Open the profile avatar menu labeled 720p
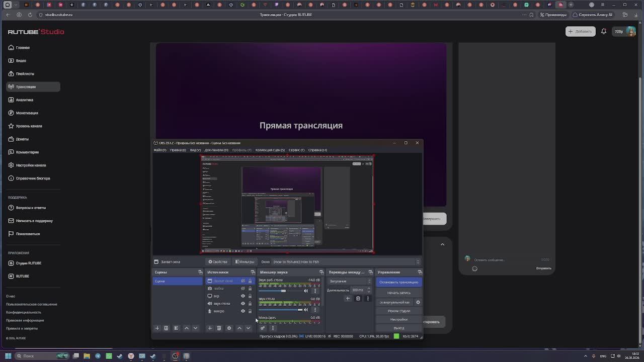The image size is (644, 362). click(x=624, y=31)
